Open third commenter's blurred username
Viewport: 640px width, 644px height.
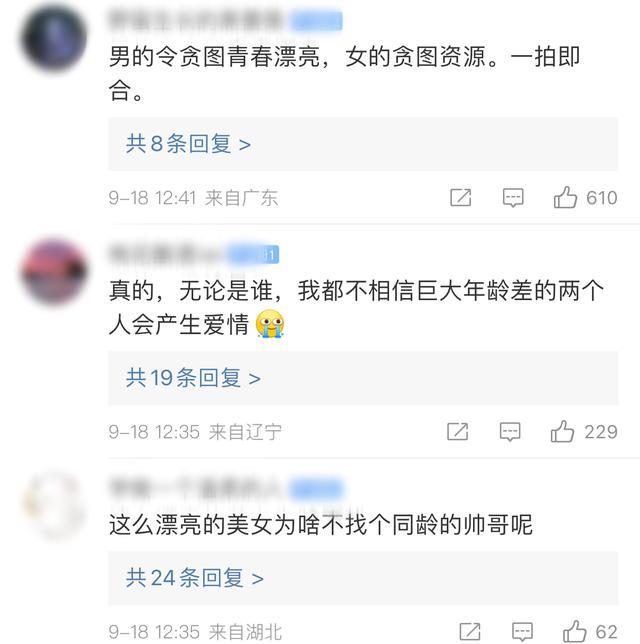[196, 488]
